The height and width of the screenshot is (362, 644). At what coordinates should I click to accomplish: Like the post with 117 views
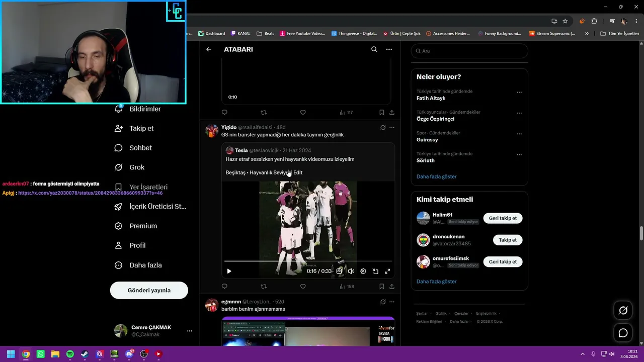coord(303,113)
